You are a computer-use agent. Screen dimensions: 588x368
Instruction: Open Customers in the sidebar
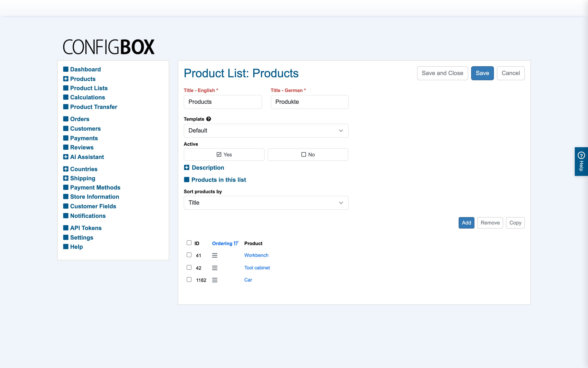click(85, 128)
